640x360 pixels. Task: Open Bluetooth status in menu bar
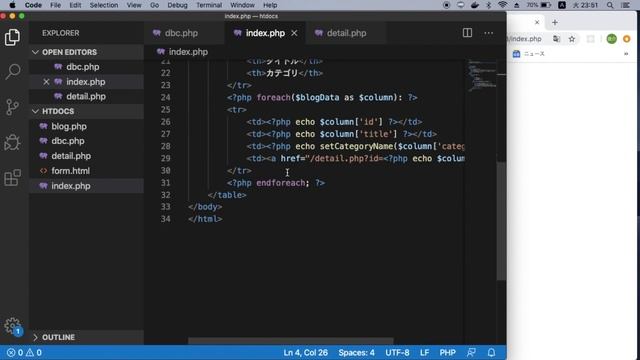coord(489,5)
